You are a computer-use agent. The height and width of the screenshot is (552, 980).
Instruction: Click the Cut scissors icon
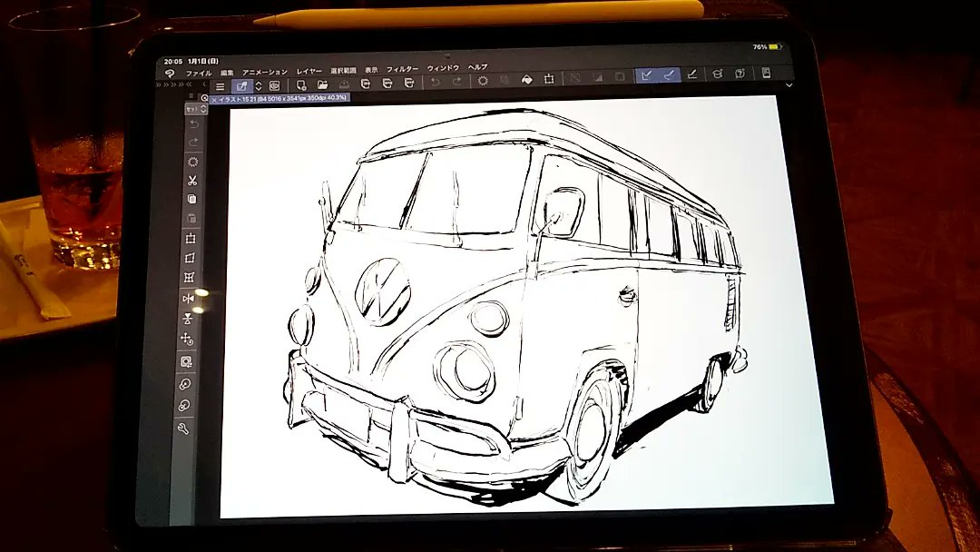point(192,181)
